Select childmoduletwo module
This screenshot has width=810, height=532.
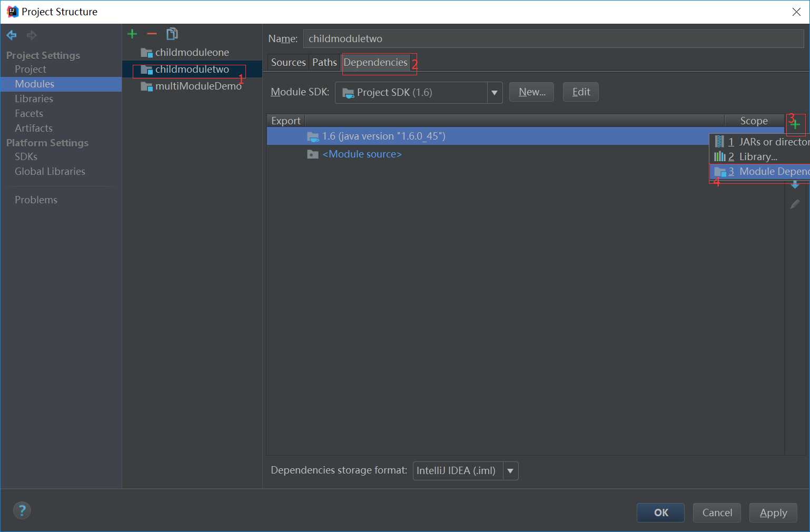(192, 69)
